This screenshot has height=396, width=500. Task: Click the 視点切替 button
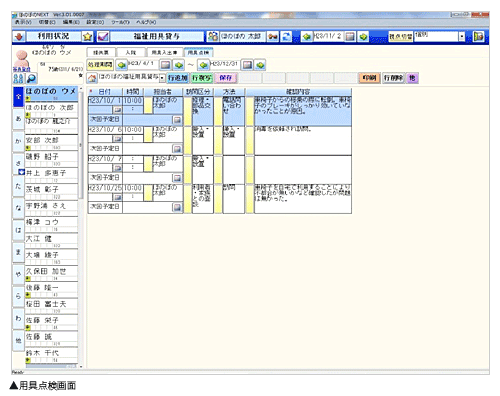click(x=400, y=36)
